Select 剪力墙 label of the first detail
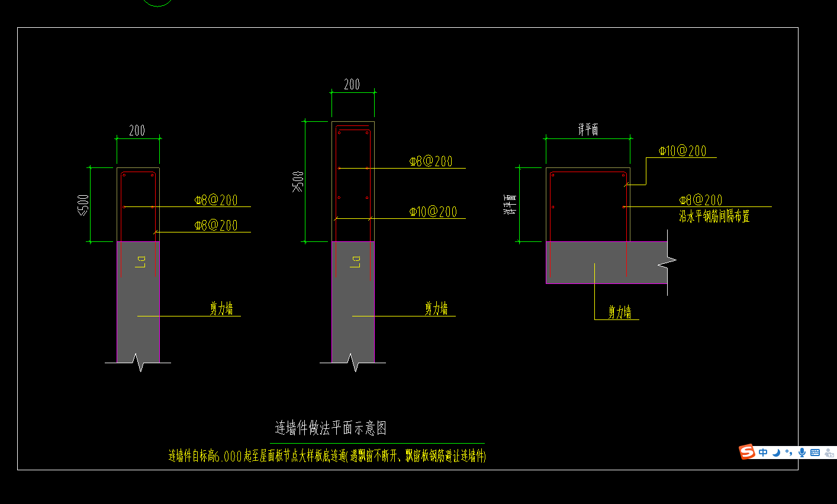The width and height of the screenshot is (837, 504). (x=221, y=308)
